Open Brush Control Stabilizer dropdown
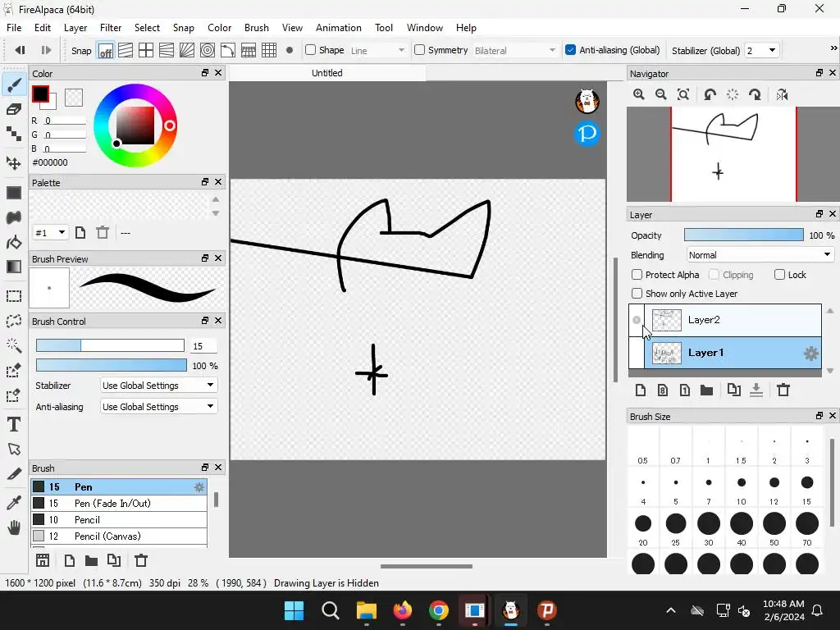 [158, 386]
